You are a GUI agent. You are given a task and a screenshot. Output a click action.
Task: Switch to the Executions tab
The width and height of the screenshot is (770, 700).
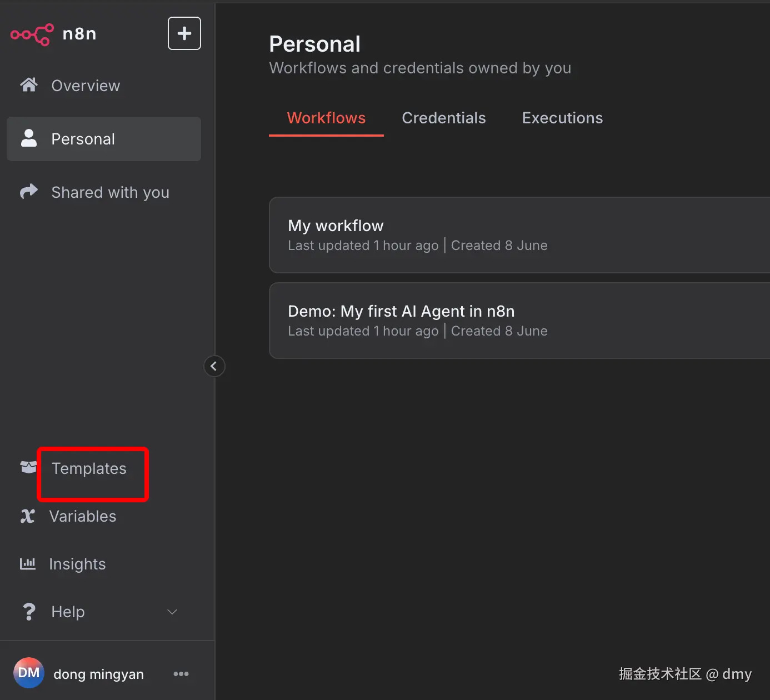[x=562, y=118]
